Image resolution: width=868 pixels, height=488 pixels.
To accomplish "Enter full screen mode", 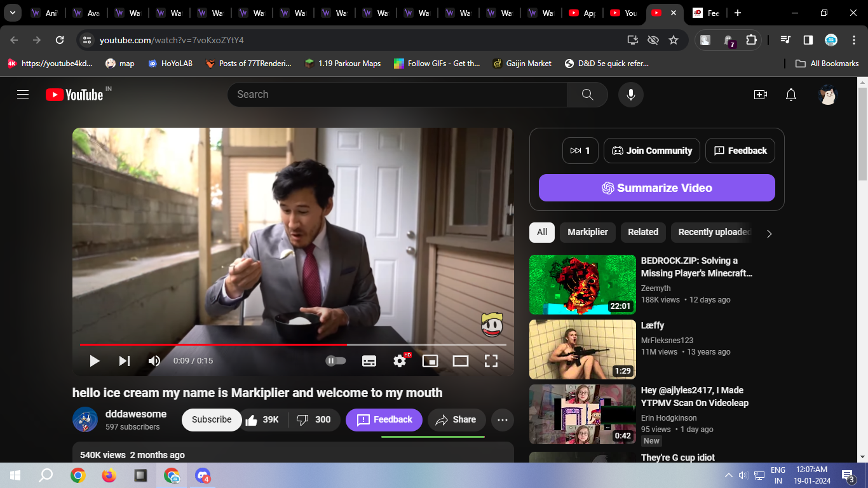I will tap(491, 361).
